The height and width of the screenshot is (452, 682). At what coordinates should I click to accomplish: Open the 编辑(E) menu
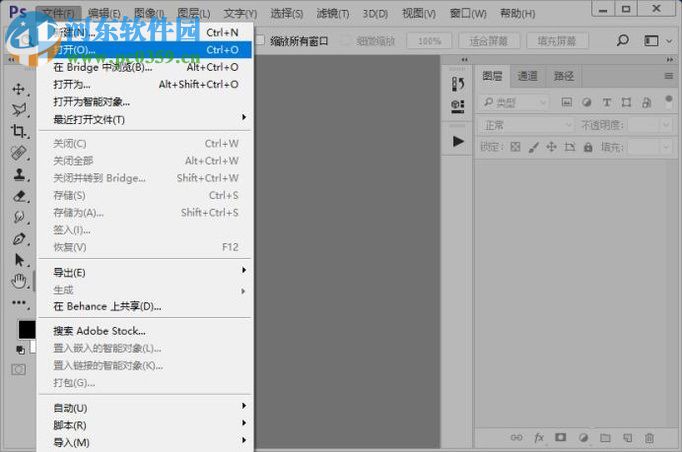click(104, 13)
